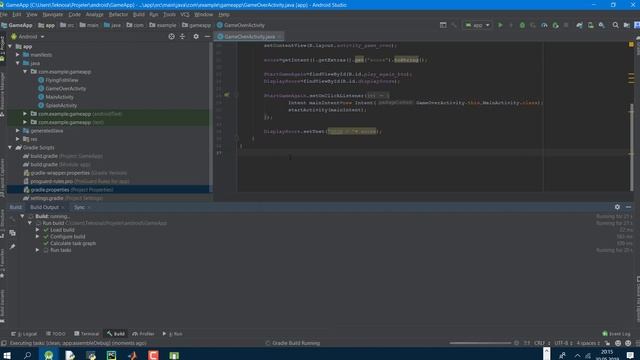
Task: Select gradle.properties file
Action: (109, 190)
